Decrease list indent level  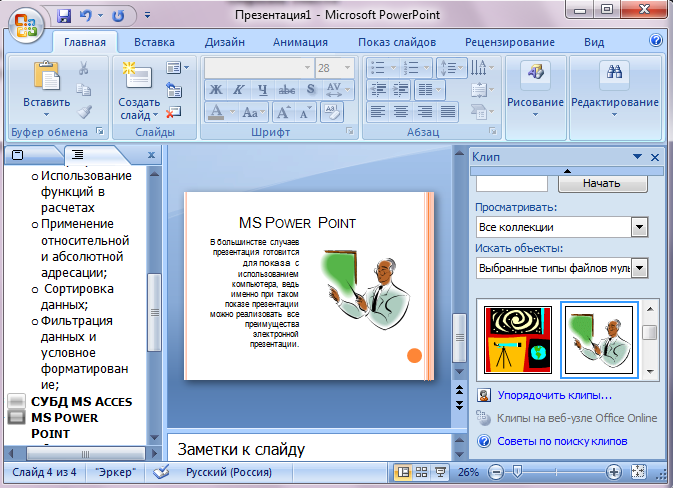[378, 89]
